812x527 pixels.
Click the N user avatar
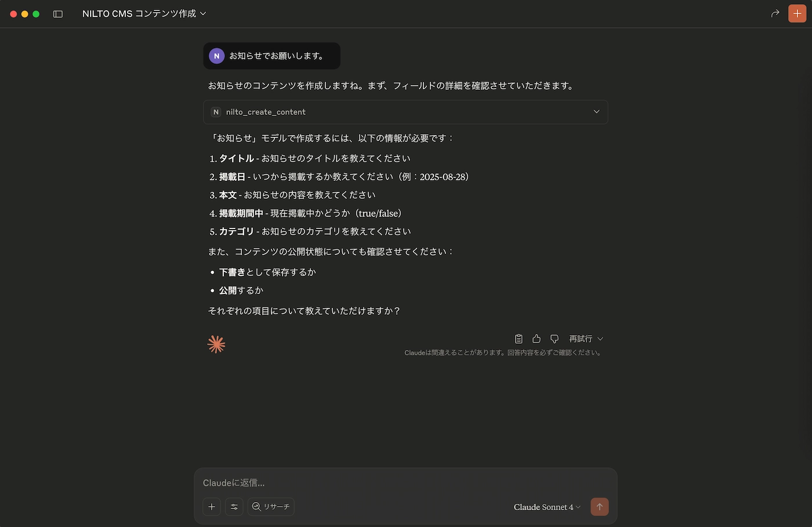coord(216,56)
